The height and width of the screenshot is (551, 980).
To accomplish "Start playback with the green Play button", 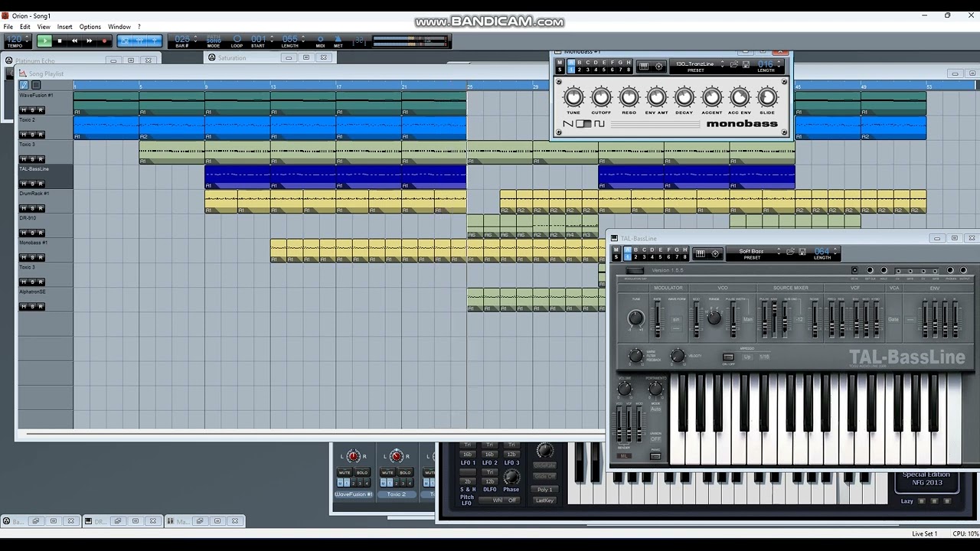I will click(44, 41).
